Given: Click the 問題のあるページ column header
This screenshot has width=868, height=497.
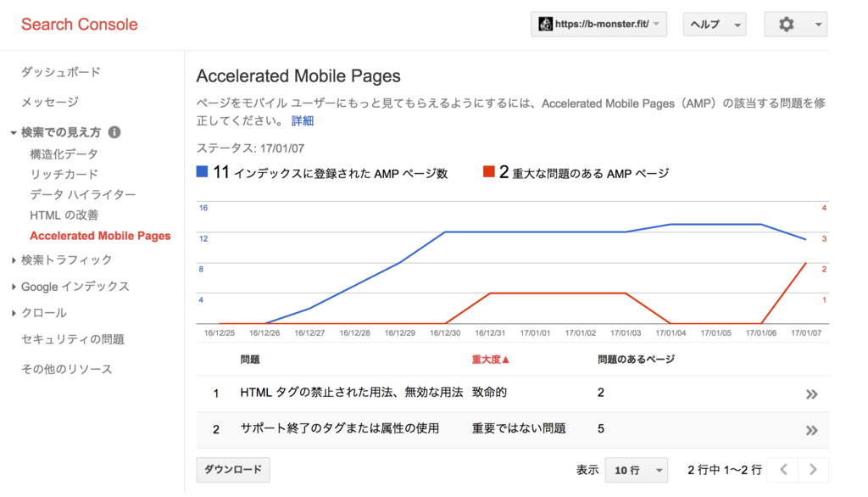Looking at the screenshot, I should point(636,360).
